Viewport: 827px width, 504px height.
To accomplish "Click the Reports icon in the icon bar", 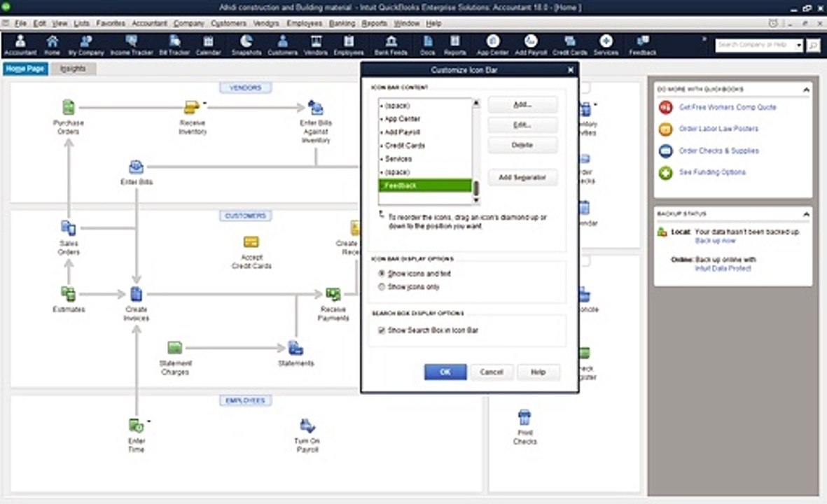I will point(455,45).
